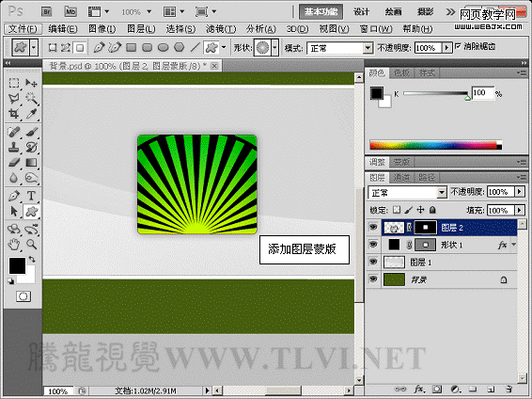Select the Magic Wand tool
This screenshot has height=399, width=532.
[32, 99]
